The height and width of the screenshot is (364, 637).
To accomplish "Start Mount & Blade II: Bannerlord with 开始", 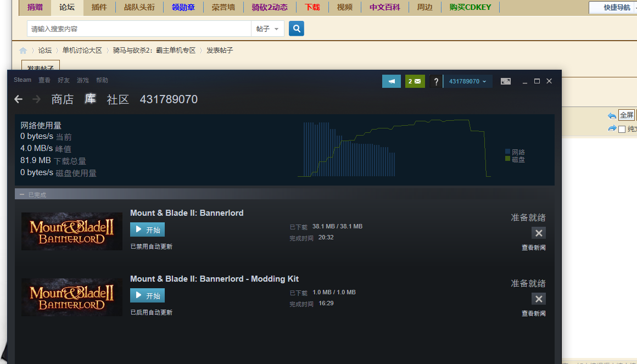I will point(148,229).
